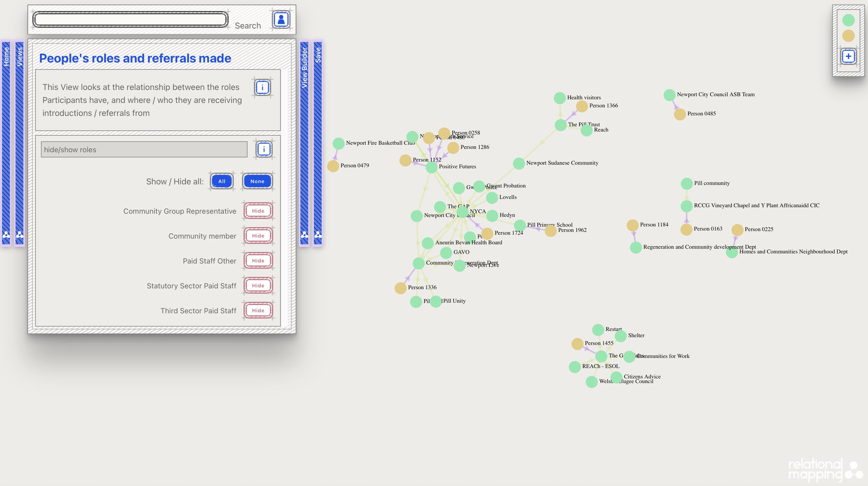The image size is (868, 486).
Task: Click the Positive Futures green node
Action: 431,167
